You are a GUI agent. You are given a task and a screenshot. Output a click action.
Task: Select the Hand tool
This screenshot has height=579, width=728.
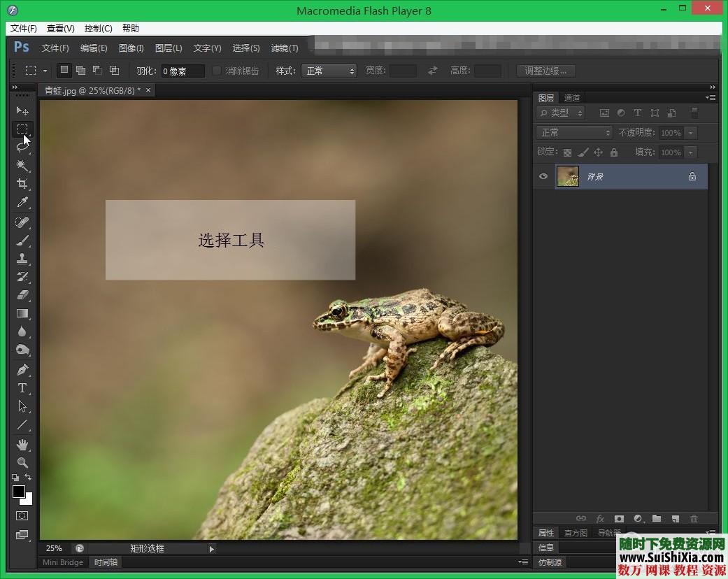[x=22, y=444]
